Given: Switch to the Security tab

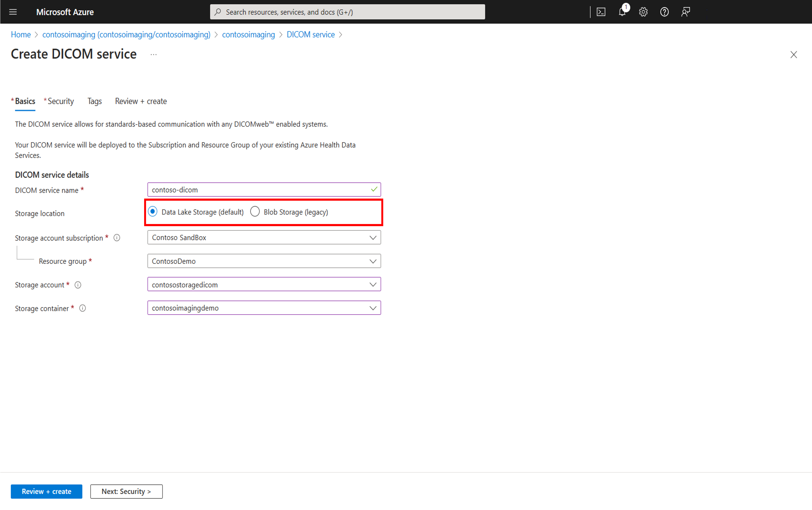Looking at the screenshot, I should 60,101.
